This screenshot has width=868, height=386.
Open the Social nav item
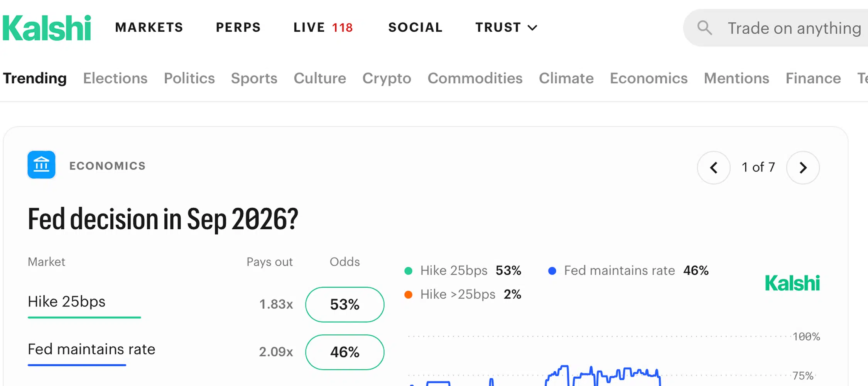(x=415, y=27)
